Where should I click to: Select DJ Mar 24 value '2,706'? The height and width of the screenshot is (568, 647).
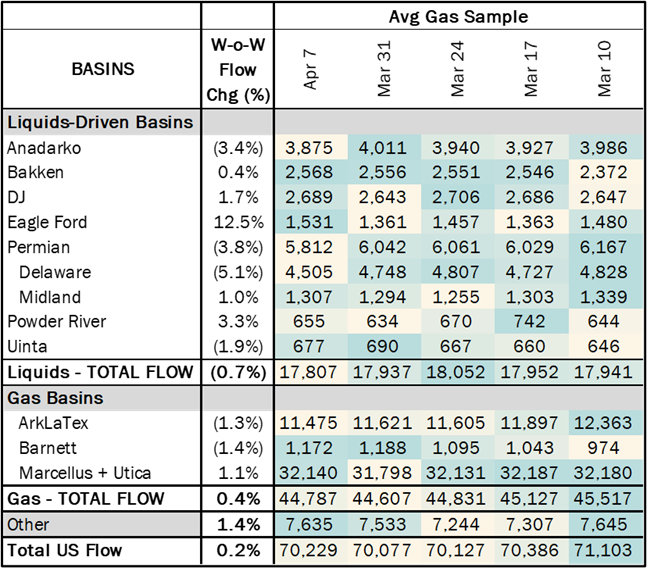(x=456, y=197)
